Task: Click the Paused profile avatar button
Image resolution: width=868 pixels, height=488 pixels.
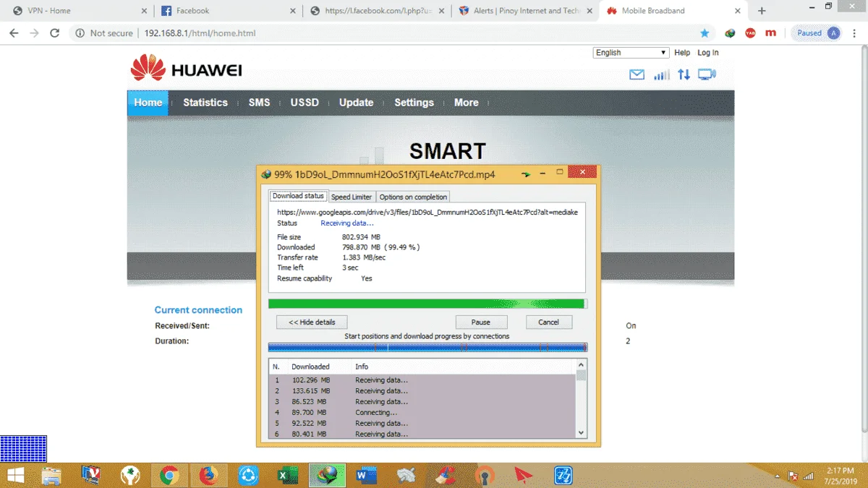Action: [818, 33]
